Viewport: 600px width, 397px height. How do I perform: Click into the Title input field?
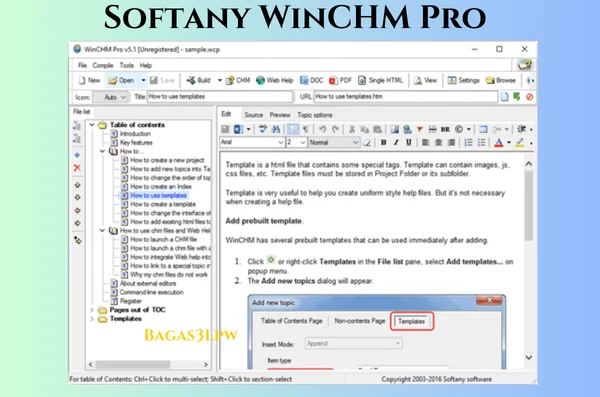pyautogui.click(x=220, y=96)
